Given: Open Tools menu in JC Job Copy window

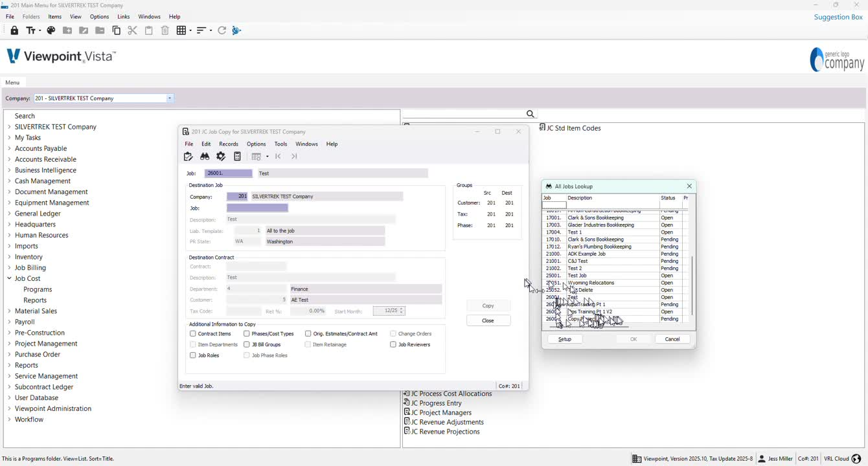Looking at the screenshot, I should pyautogui.click(x=280, y=144).
